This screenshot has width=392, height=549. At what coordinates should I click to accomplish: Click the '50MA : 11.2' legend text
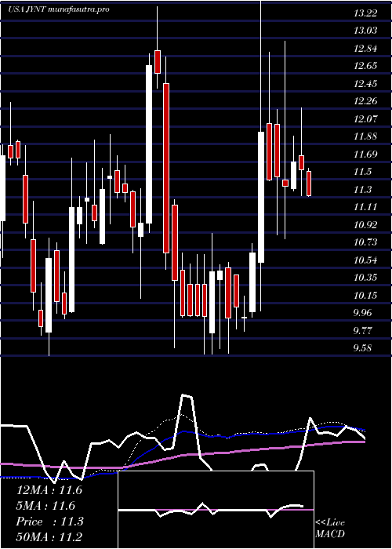click(x=49, y=537)
